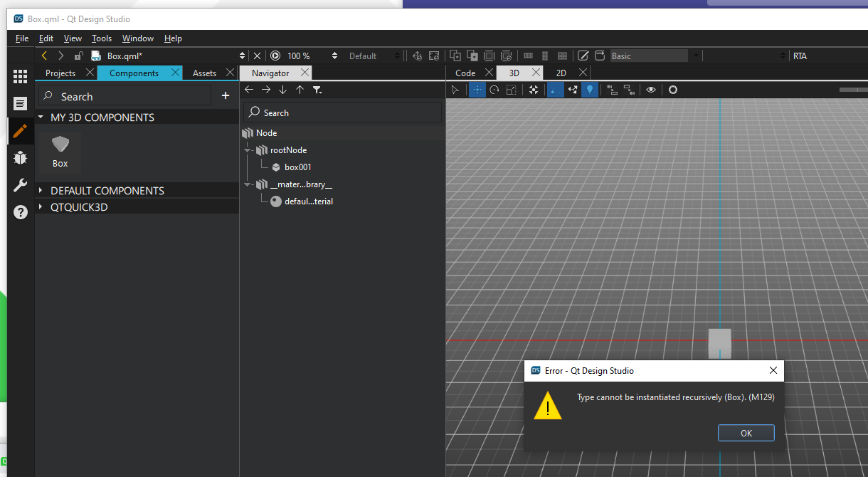Viewport: 868px width, 477px height.
Task: Switch to the 2D tab
Action: [561, 73]
